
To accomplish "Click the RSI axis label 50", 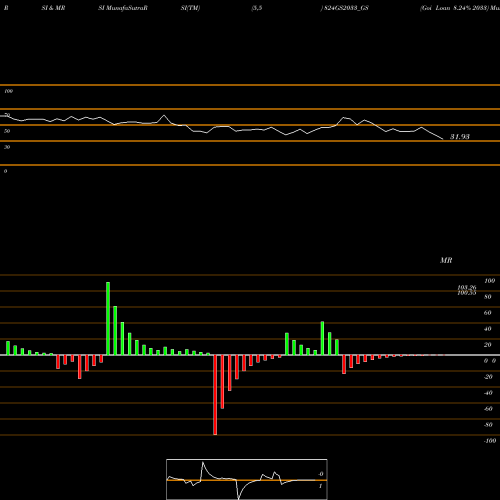I will point(7,131).
